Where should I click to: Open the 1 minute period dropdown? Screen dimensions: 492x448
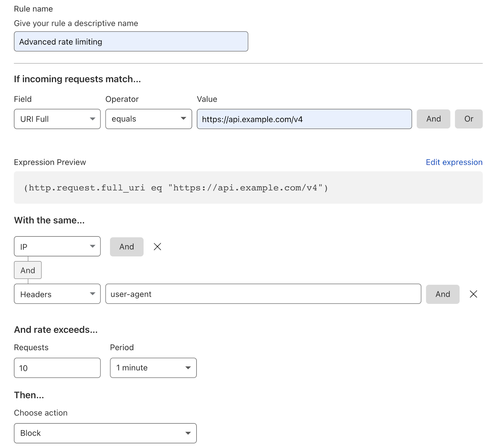pos(153,368)
